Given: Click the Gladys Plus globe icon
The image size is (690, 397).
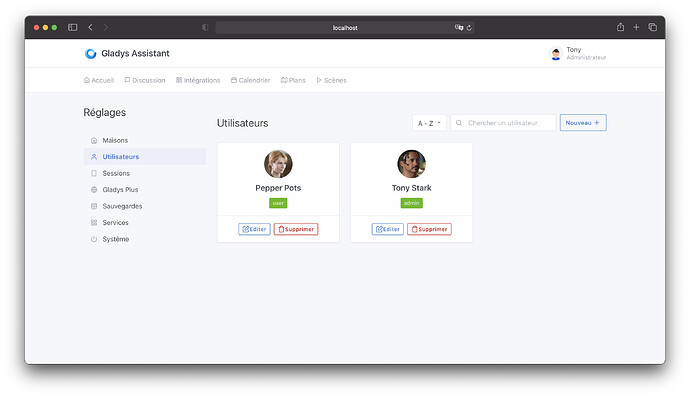Looking at the screenshot, I should (x=94, y=190).
